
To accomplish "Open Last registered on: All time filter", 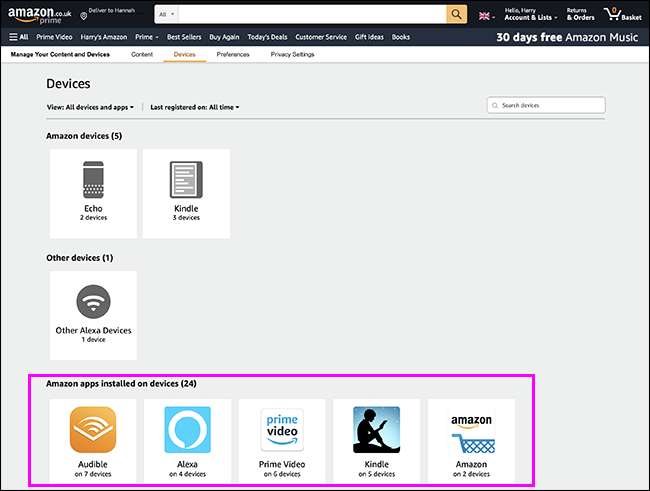I will pyautogui.click(x=194, y=107).
